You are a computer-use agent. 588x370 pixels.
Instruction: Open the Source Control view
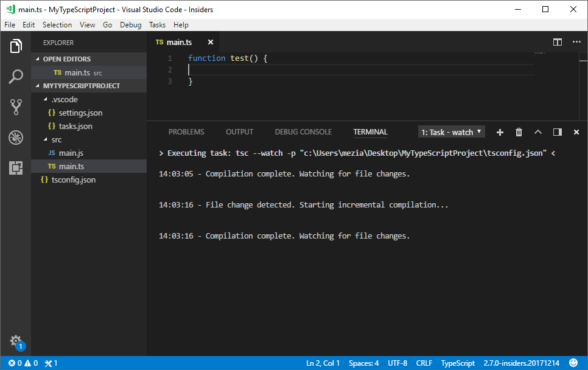15,106
